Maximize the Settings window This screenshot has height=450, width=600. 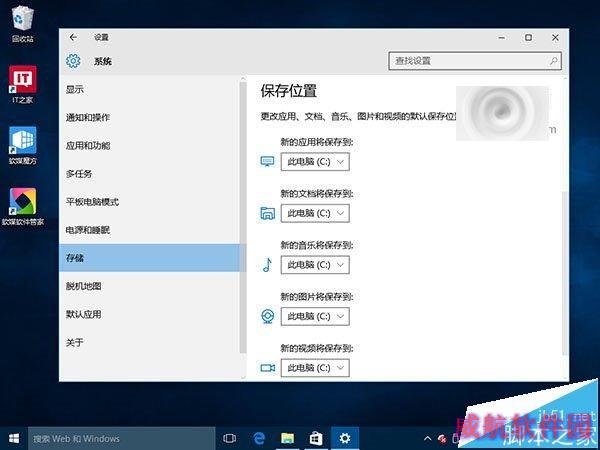pos(528,38)
